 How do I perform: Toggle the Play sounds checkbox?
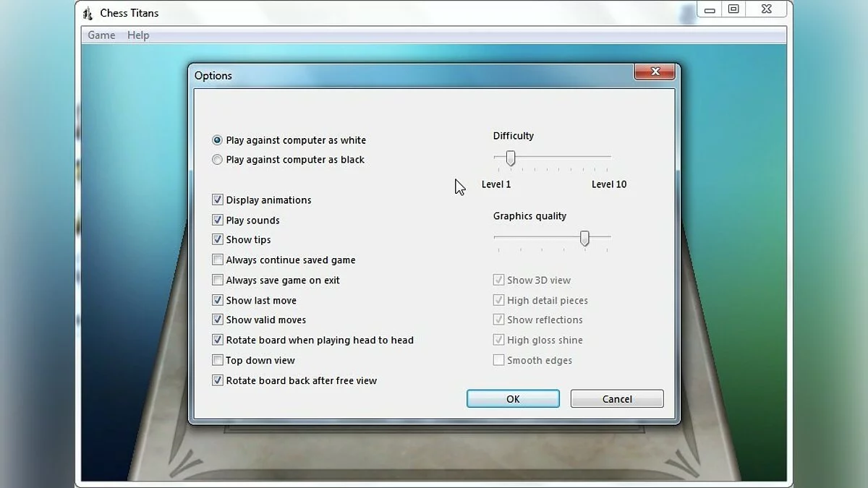[217, 220]
